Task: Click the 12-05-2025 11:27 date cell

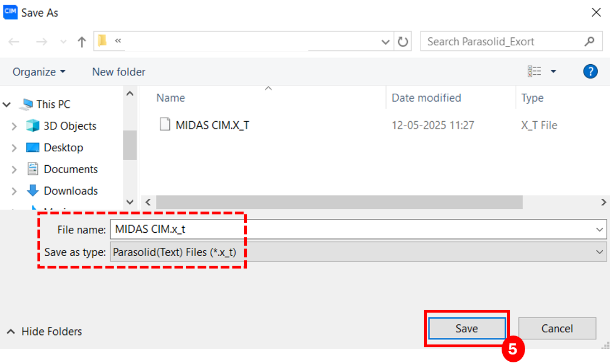Action: click(433, 125)
